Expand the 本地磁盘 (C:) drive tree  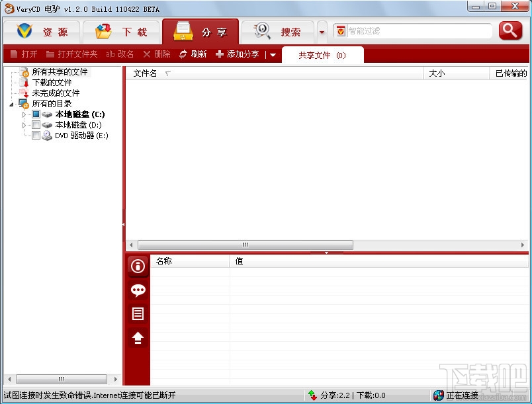24,114
